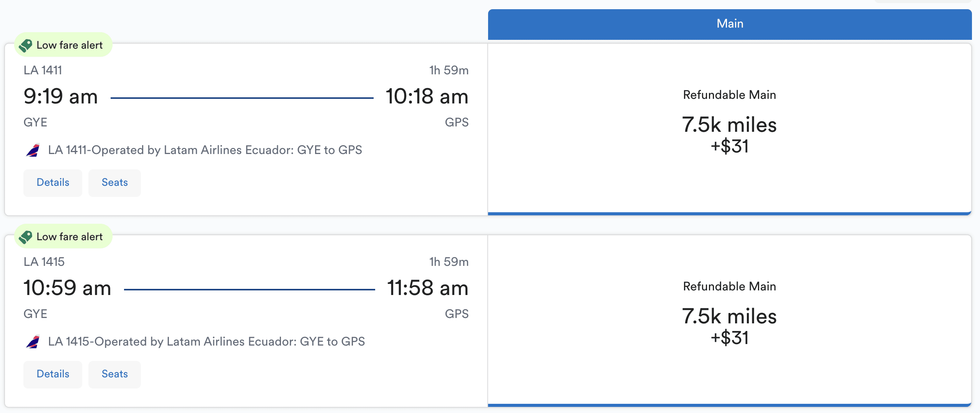This screenshot has height=413, width=980.
Task: Click the LA 1411 operated-by Latam Airlines text
Action: [205, 150]
